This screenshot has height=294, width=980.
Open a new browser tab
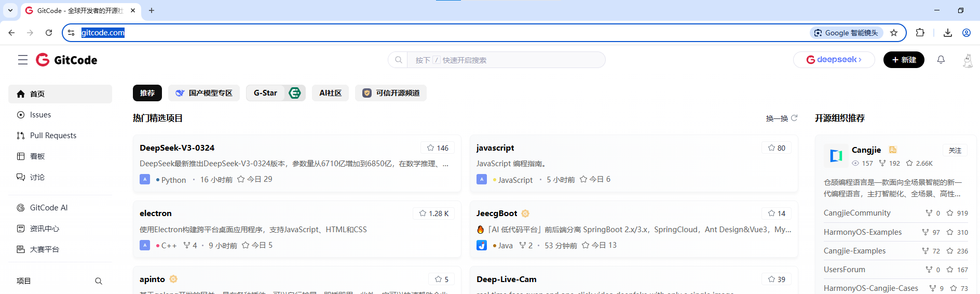click(x=152, y=10)
